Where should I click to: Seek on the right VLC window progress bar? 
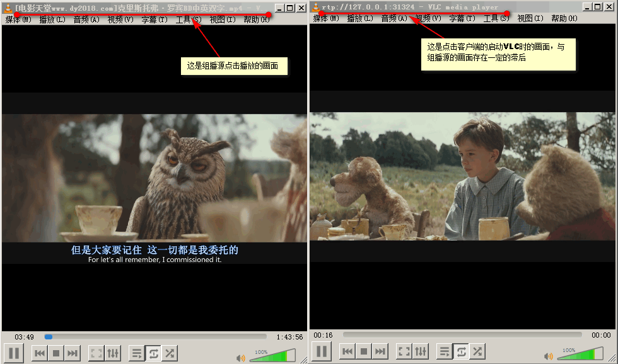click(462, 335)
